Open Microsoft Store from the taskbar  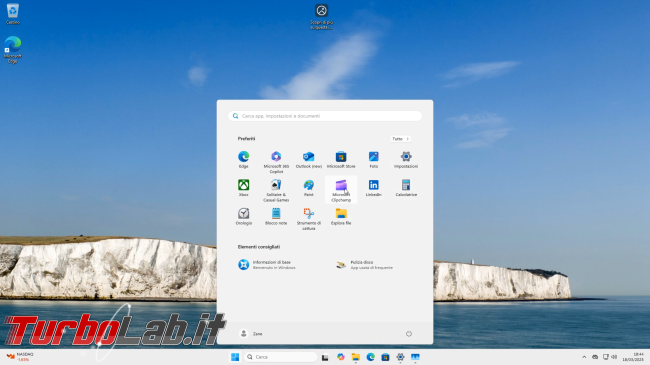click(x=385, y=357)
